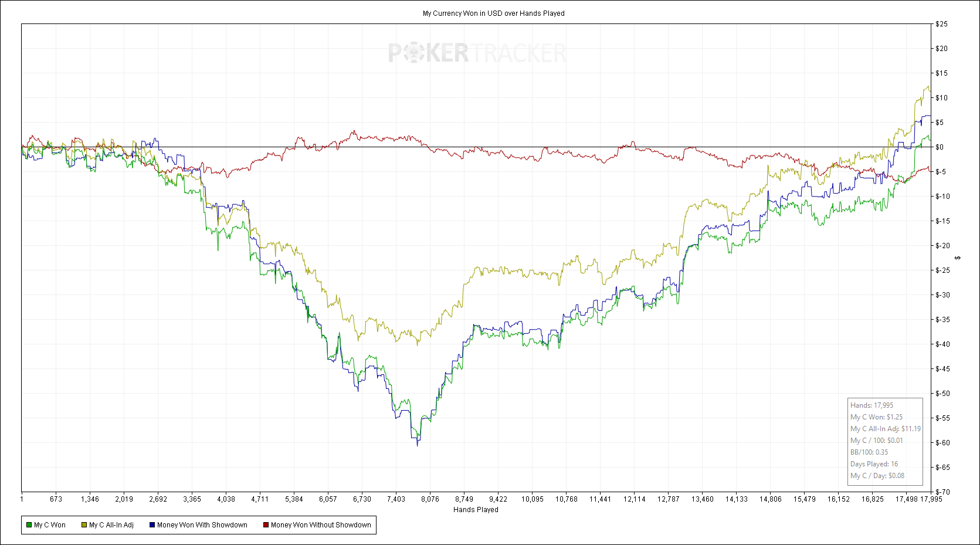Click the yellow My C All-In Adj swatch

click(84, 525)
